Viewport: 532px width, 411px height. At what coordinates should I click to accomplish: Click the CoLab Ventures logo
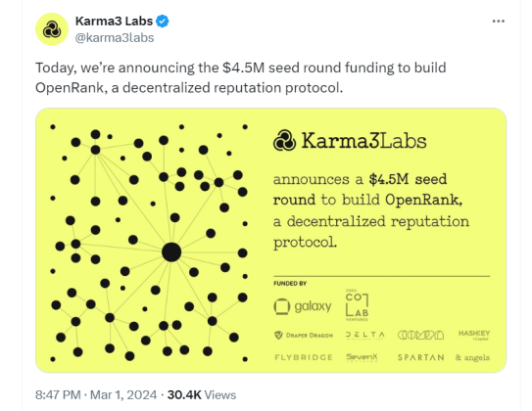point(357,305)
